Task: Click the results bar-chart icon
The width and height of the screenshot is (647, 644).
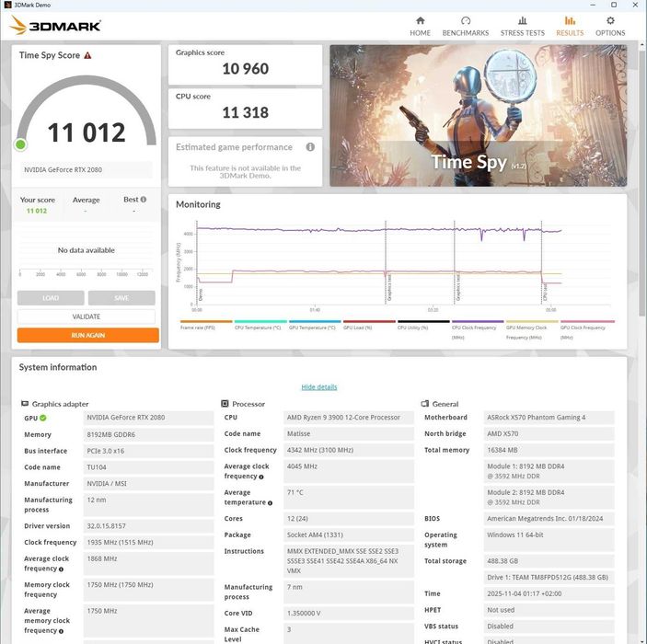Action: (570, 20)
